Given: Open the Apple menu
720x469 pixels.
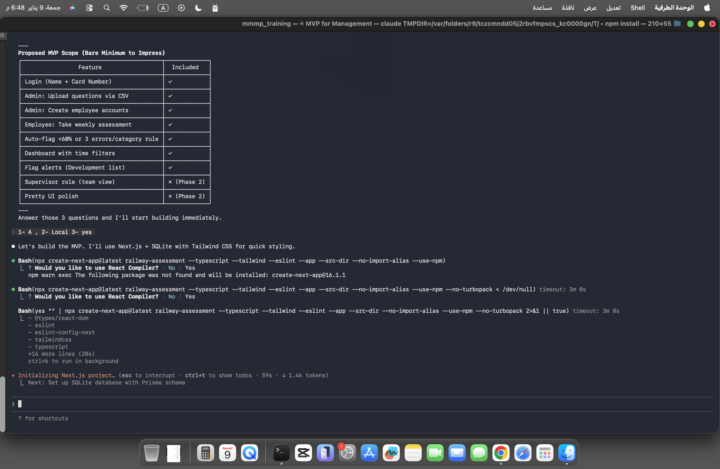Looking at the screenshot, I should [x=708, y=7].
